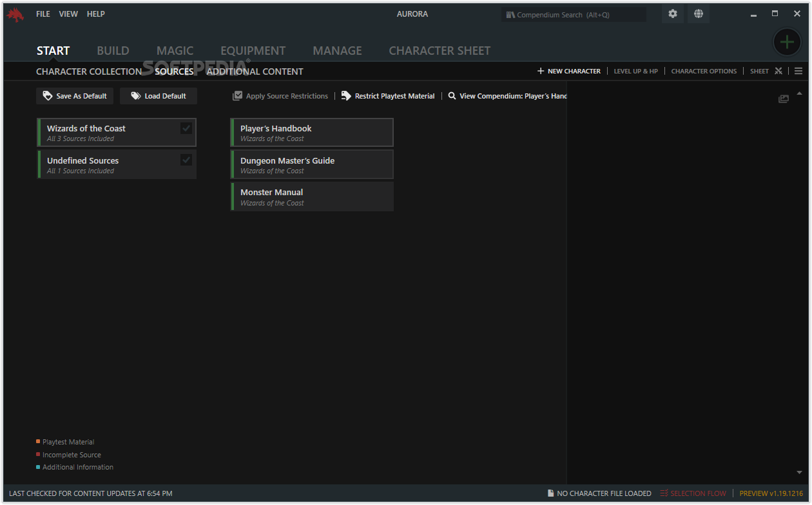
Task: Click the Save As Default button
Action: pos(75,96)
